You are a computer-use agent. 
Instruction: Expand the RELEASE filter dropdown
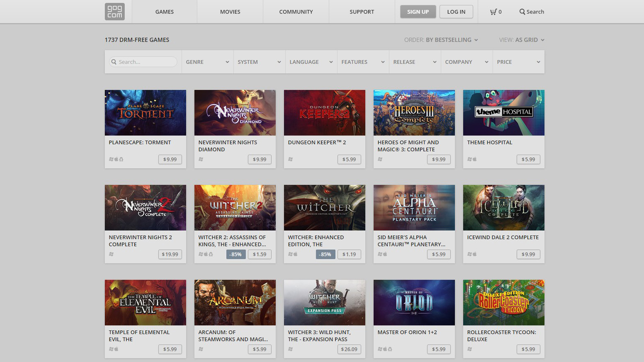[x=415, y=62]
